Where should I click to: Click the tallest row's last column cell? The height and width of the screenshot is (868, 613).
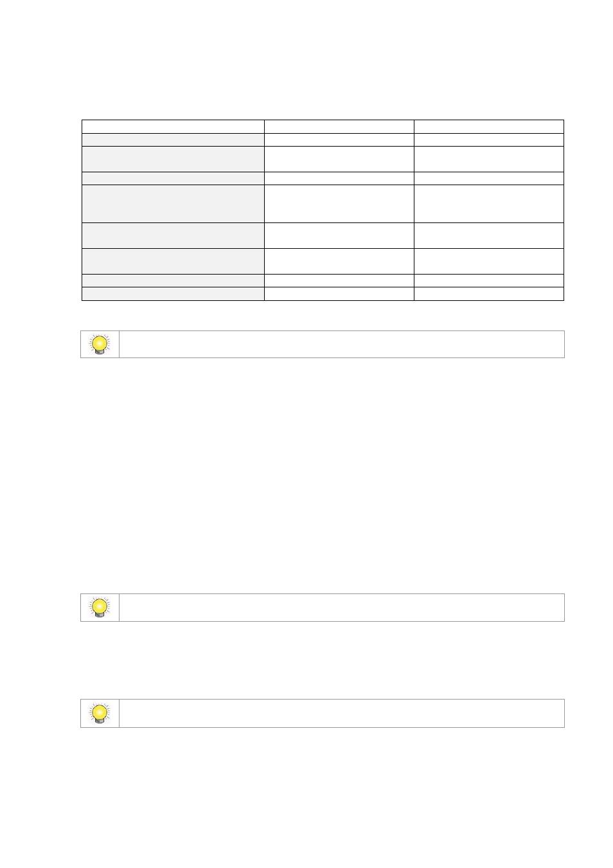click(x=489, y=204)
